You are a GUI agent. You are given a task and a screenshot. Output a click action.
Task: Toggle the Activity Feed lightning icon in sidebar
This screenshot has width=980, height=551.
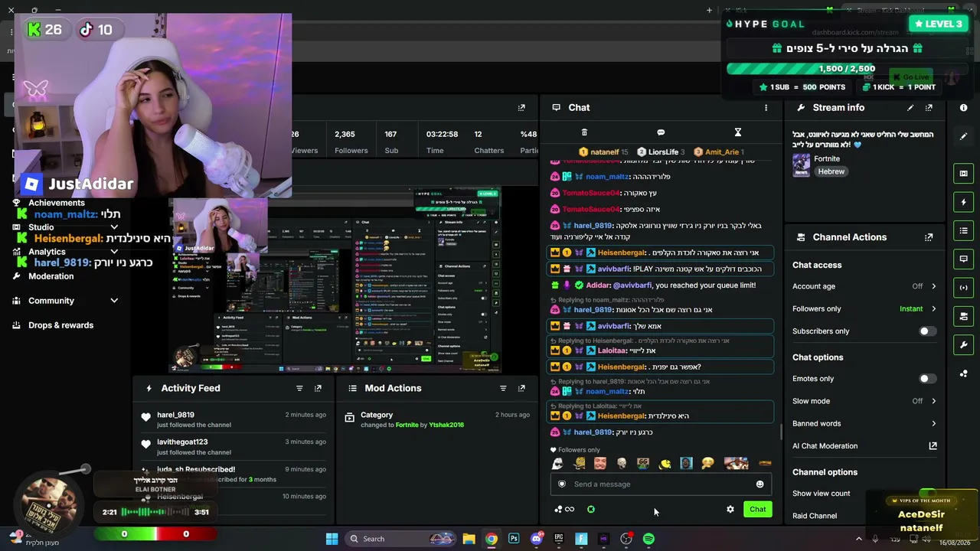[x=963, y=202]
